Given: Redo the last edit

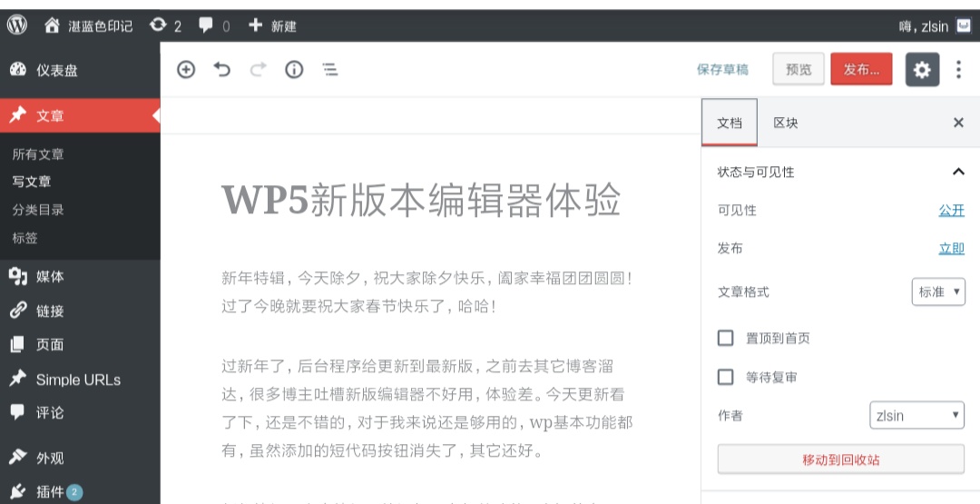Looking at the screenshot, I should coord(258,69).
